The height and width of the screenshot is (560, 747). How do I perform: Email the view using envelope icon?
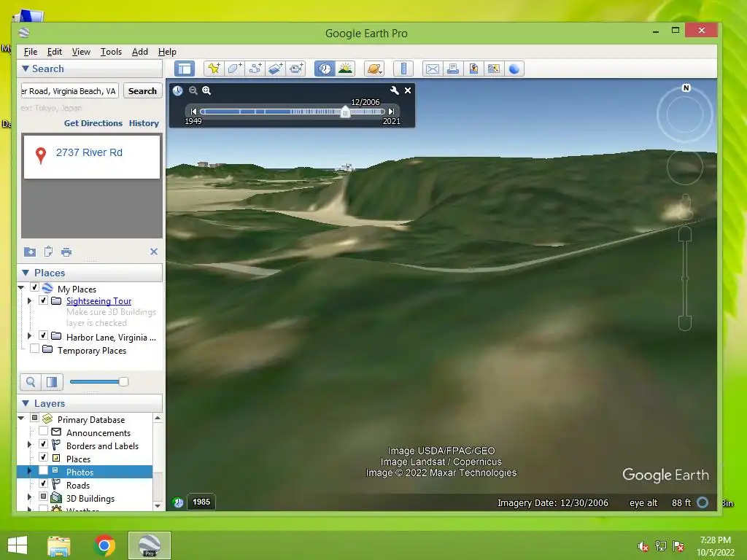click(433, 69)
